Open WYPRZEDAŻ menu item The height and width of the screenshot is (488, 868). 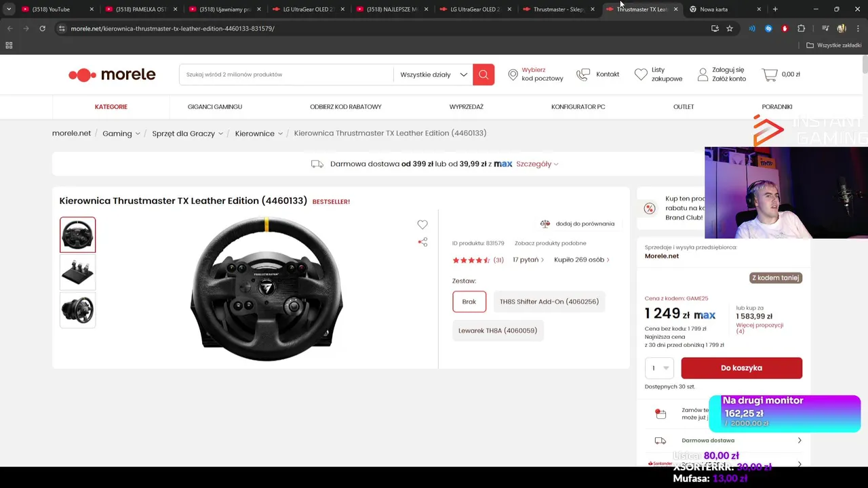pos(467,106)
